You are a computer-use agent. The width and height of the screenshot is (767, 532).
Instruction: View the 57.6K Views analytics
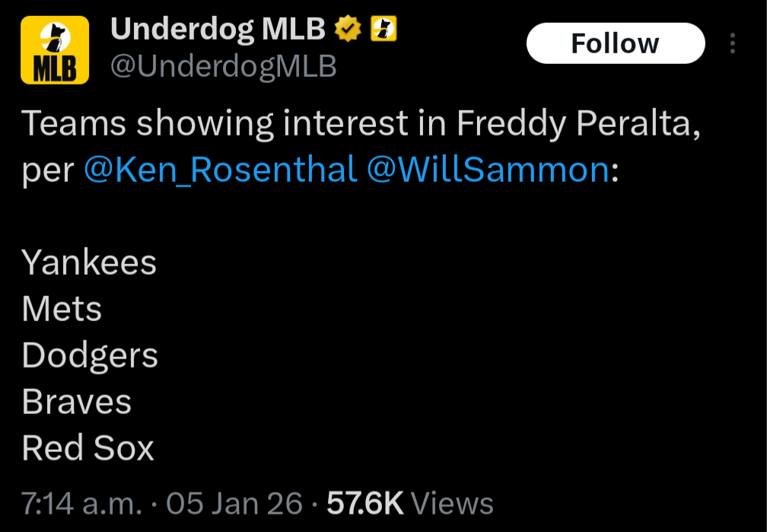411,503
